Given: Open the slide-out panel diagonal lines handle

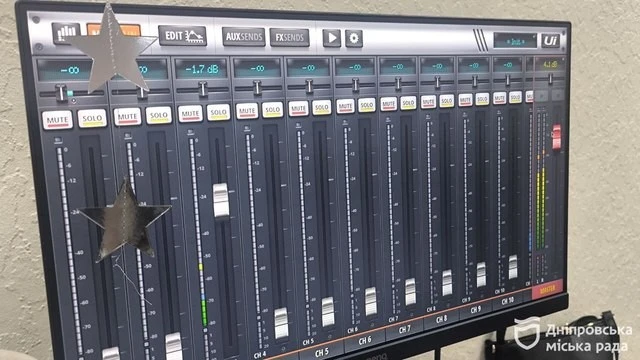Looking at the screenshot, I should tap(480, 40).
